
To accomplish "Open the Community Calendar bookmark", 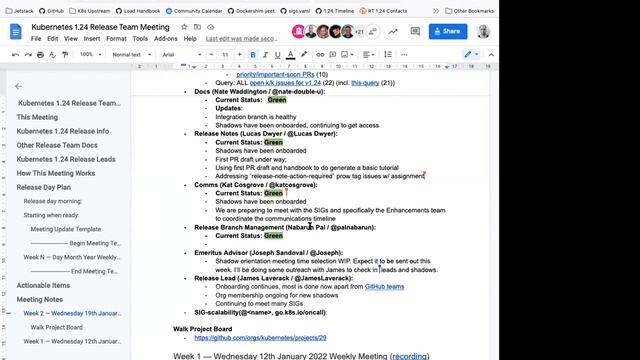I will point(194,11).
